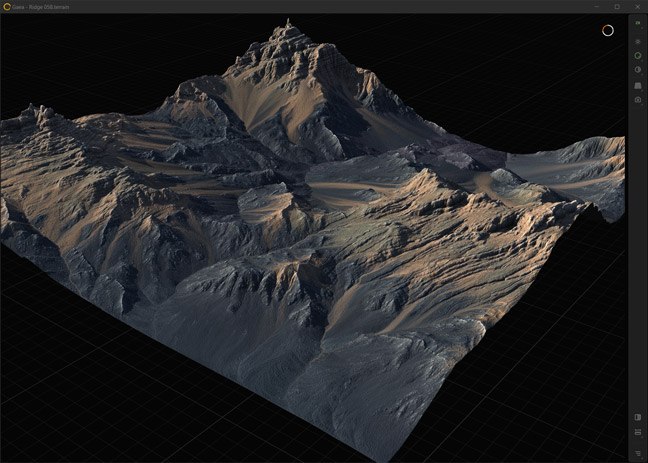Select the green circle icon in sidebar

click(638, 55)
